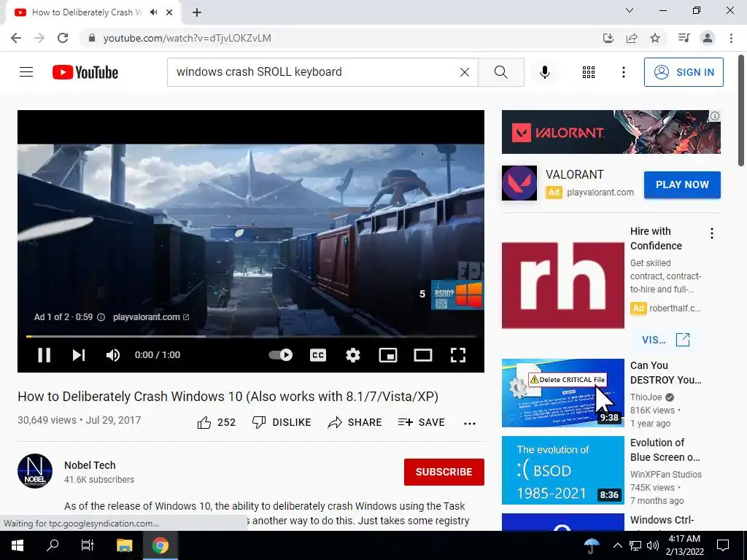Save the video to a playlist
Viewport: 747px width, 560px height.
422,422
